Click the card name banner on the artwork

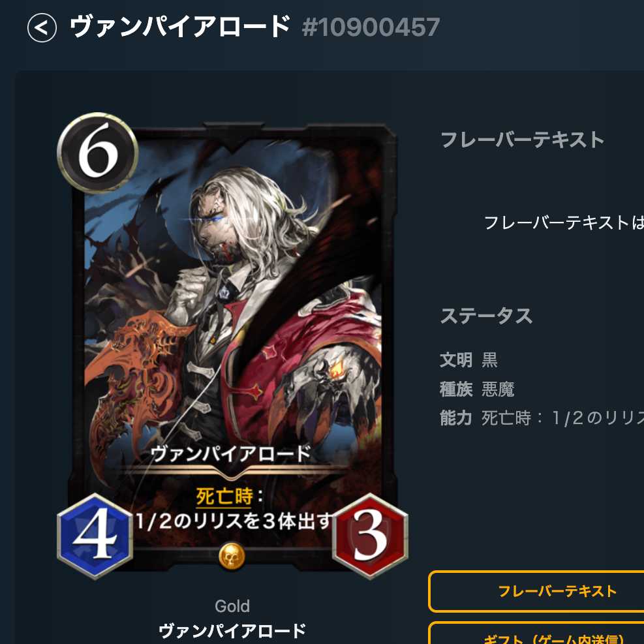pos(231,454)
